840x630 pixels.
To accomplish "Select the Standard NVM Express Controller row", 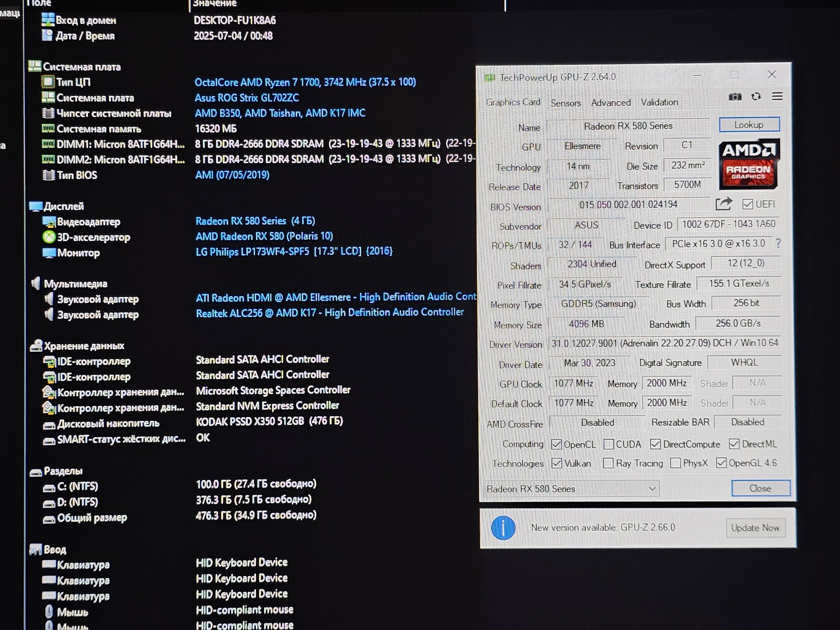I will point(268,406).
